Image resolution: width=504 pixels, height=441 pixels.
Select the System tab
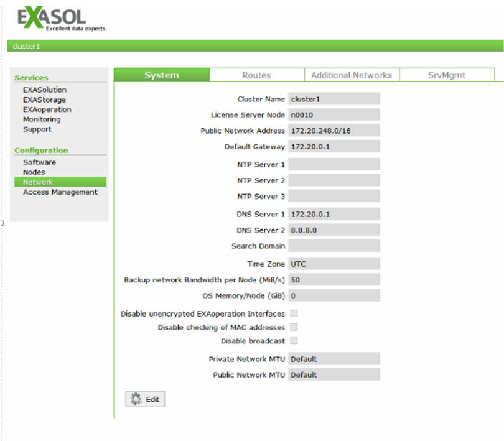[x=162, y=75]
